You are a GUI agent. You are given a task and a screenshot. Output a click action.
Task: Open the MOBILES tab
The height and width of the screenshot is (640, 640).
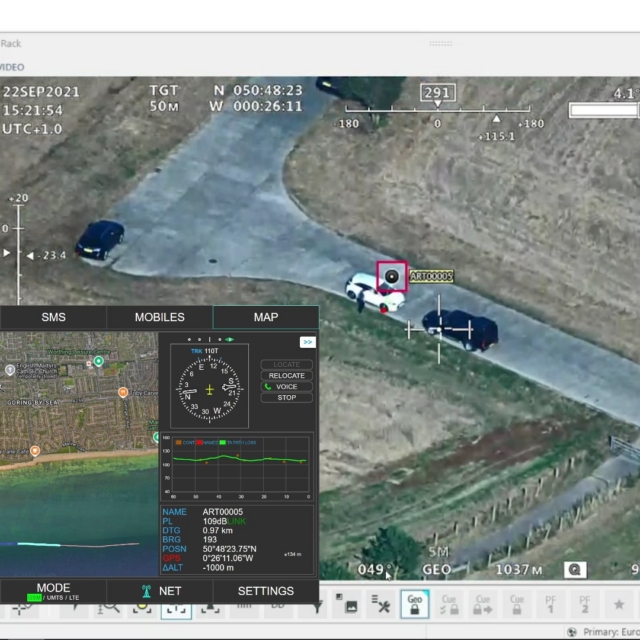pos(160,317)
